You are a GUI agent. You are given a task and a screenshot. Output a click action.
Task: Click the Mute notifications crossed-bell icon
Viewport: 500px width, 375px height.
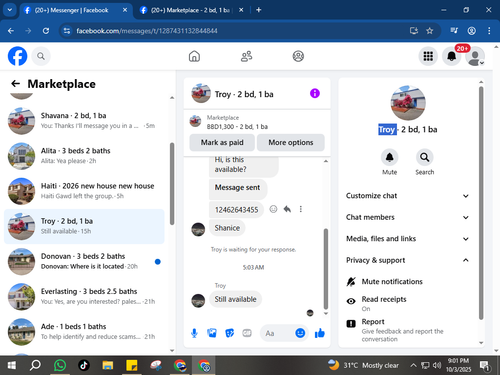tap(351, 282)
